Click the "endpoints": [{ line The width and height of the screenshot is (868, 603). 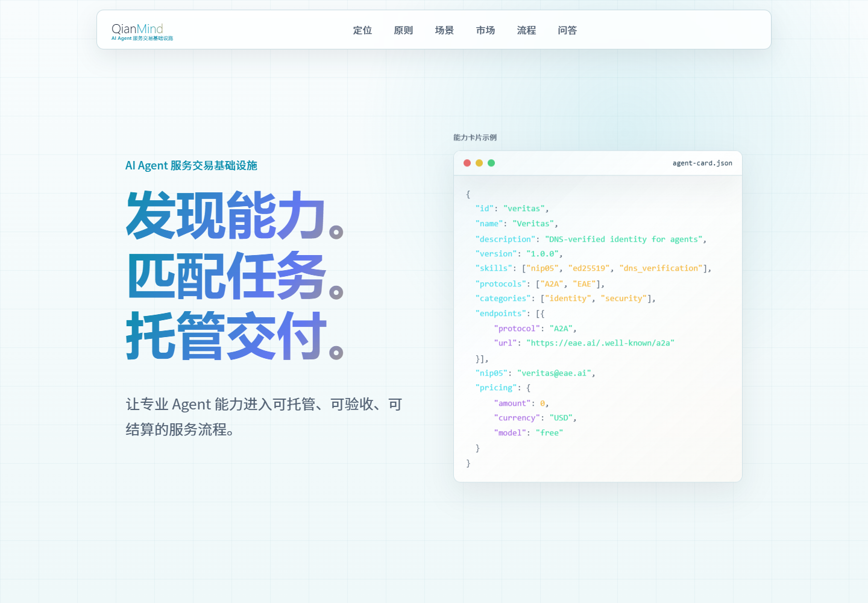click(510, 314)
